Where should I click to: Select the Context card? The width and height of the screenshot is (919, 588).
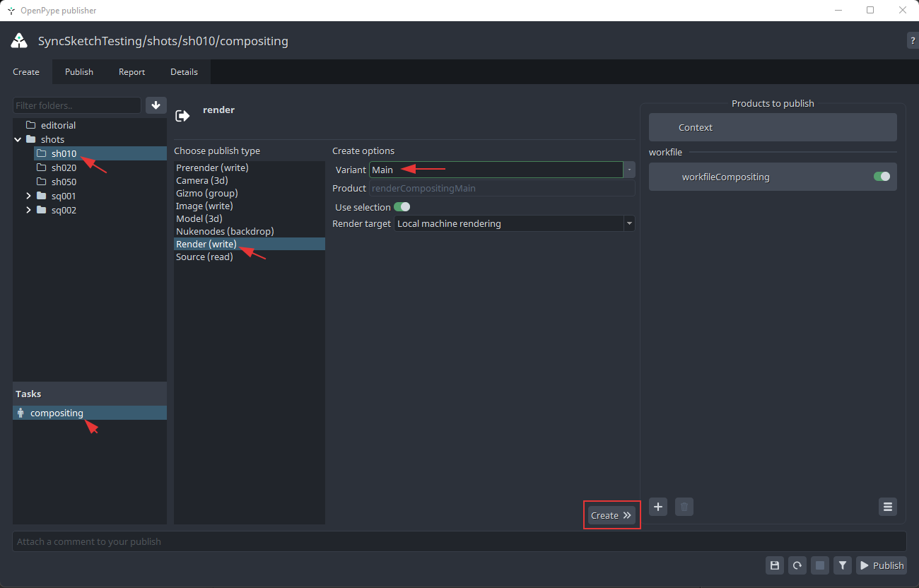(x=773, y=127)
